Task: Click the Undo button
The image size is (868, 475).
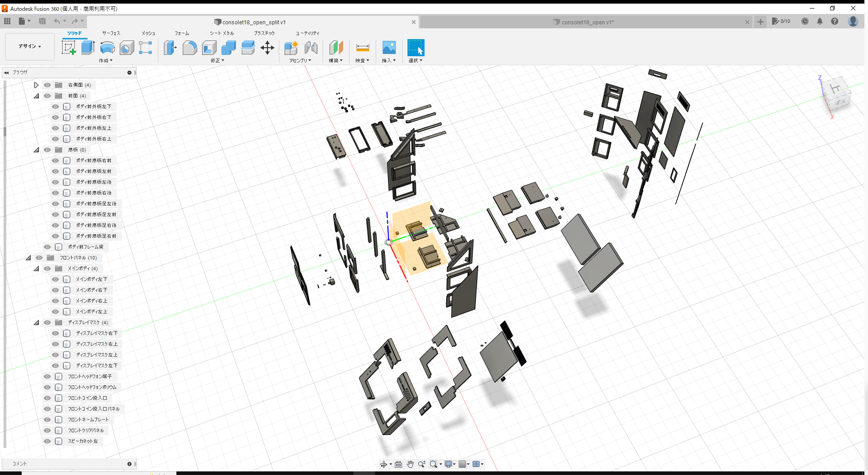Action: (57, 21)
